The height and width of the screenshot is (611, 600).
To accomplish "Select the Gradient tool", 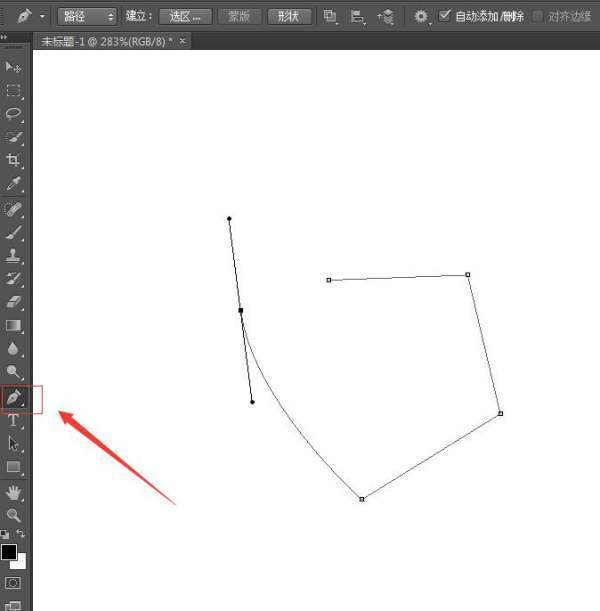I will pyautogui.click(x=13, y=325).
